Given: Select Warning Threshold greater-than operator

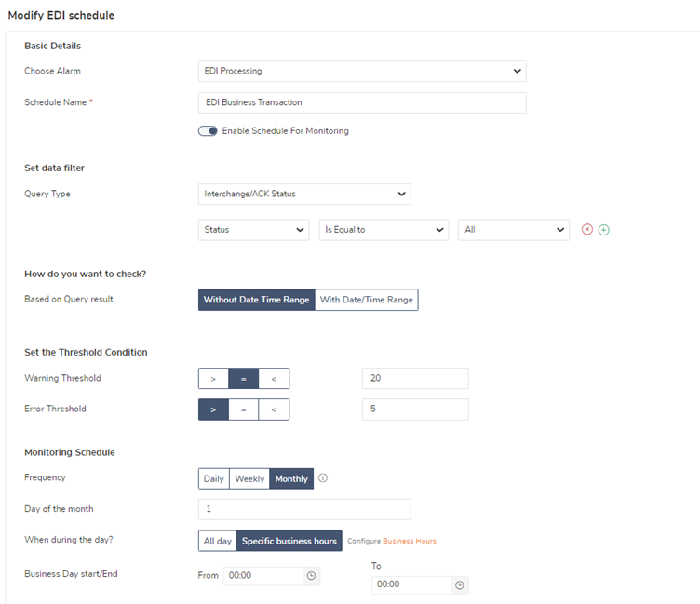Looking at the screenshot, I should (x=213, y=379).
